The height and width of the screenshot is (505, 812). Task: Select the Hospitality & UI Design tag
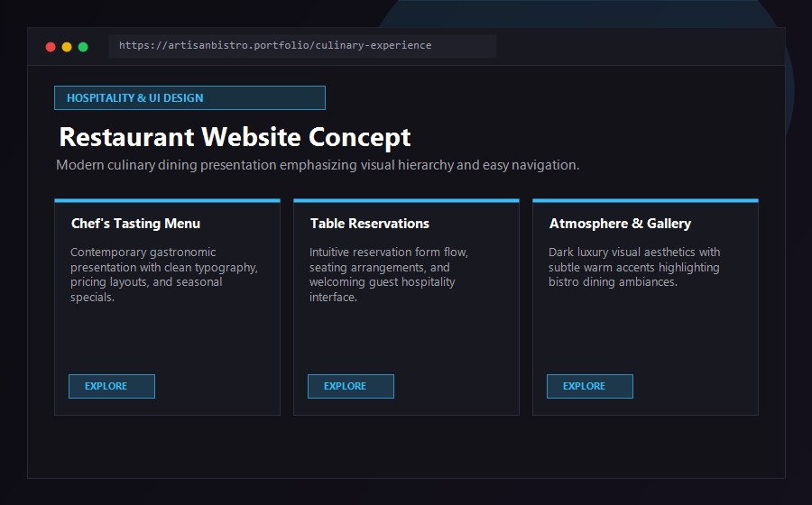tap(189, 97)
